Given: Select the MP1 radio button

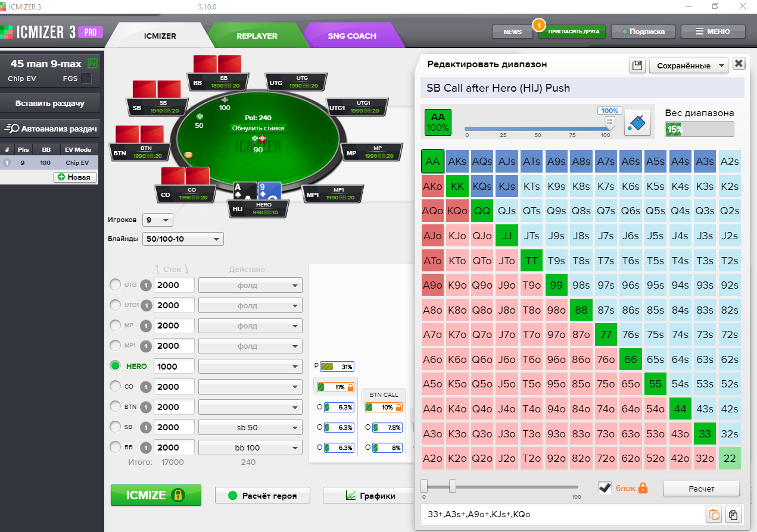Looking at the screenshot, I should point(115,346).
